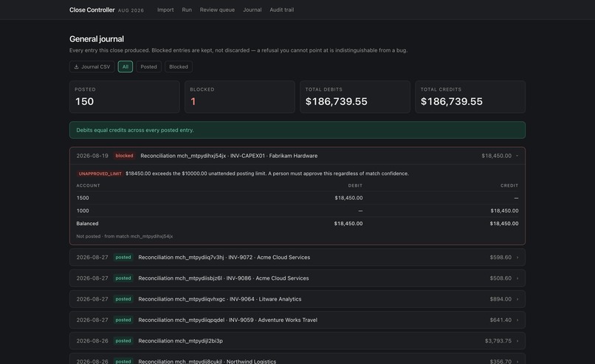Click account 1500 row
The image size is (595, 364).
point(297,198)
